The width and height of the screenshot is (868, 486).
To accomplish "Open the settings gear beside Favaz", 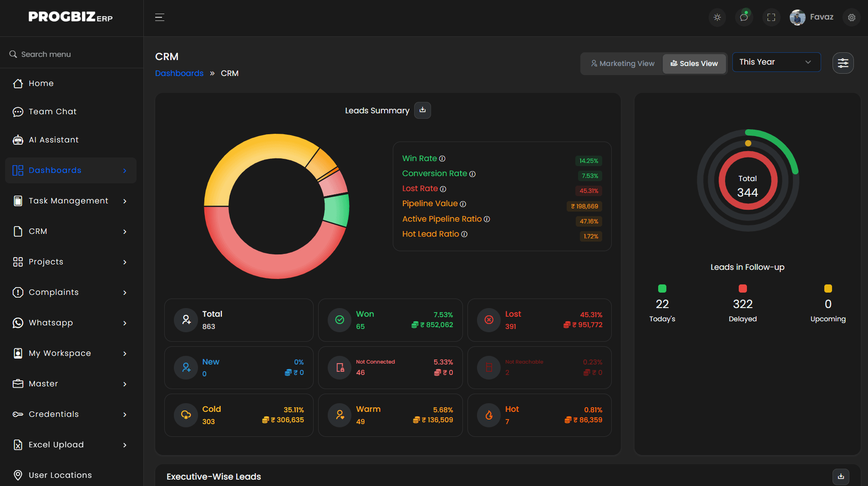I will point(852,17).
